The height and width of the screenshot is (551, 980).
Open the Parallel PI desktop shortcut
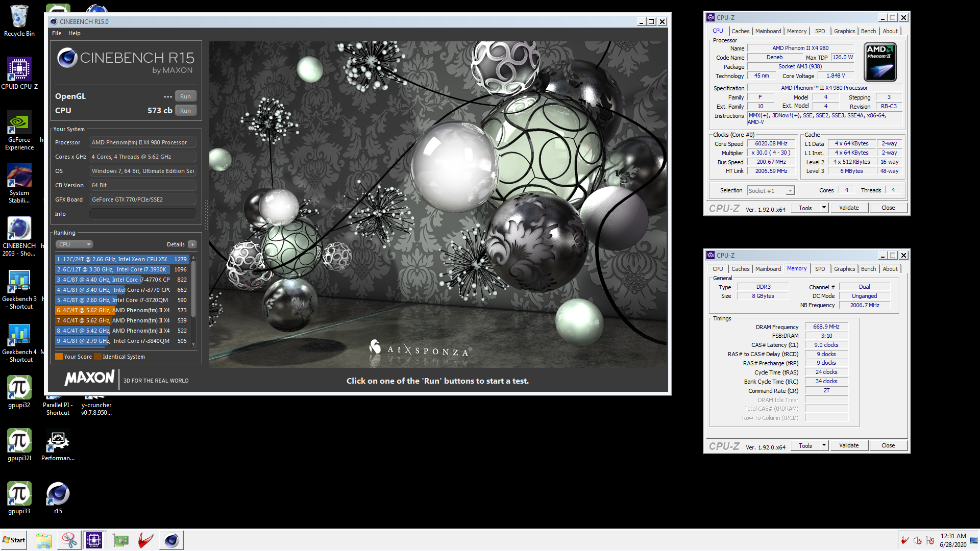[x=58, y=406]
